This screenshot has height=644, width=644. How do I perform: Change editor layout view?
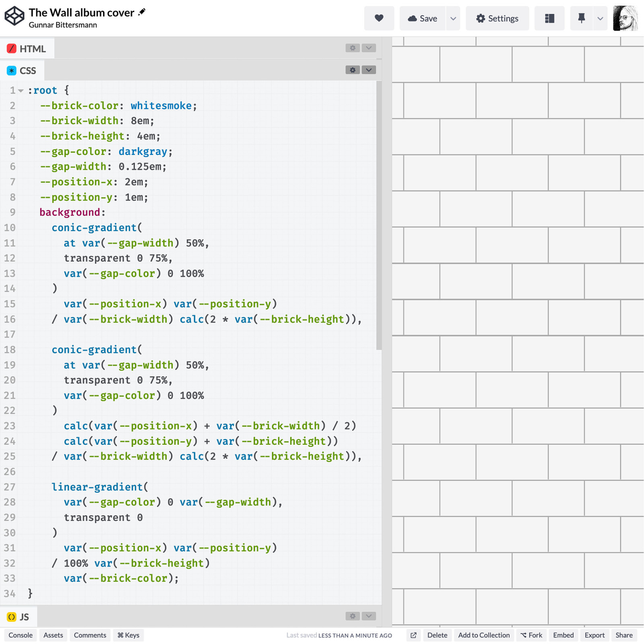(549, 18)
